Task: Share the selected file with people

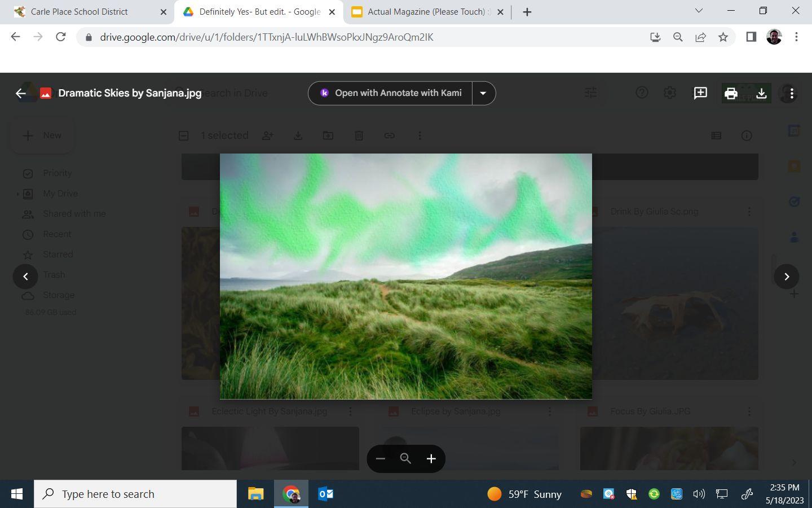Action: 267,135
